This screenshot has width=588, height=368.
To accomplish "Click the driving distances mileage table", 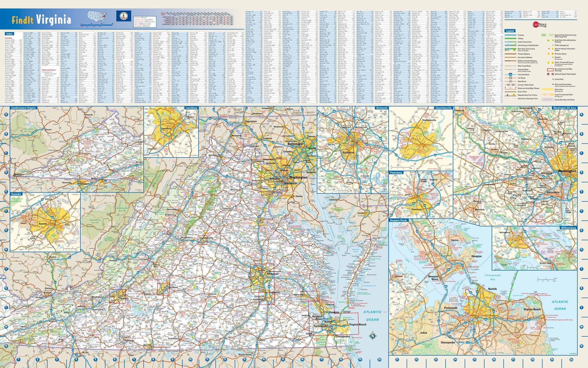I will pos(197,19).
